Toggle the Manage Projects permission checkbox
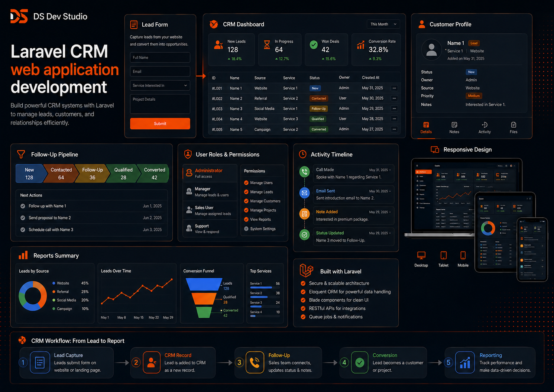554x392 pixels. point(246,210)
